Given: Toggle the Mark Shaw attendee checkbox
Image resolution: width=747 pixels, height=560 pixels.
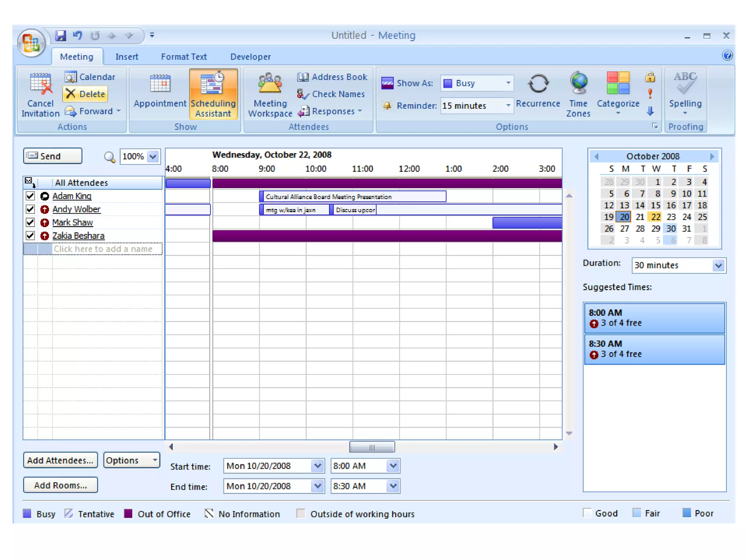Looking at the screenshot, I should (30, 222).
